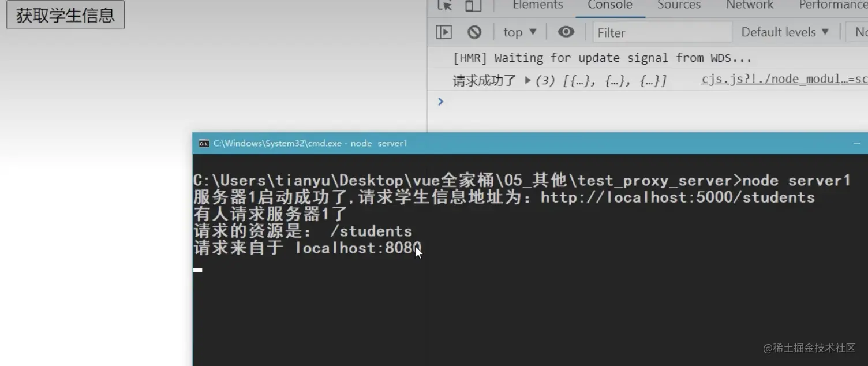Click the 有人请求服务器1了 line
This screenshot has height=366, width=868.
[x=270, y=214]
